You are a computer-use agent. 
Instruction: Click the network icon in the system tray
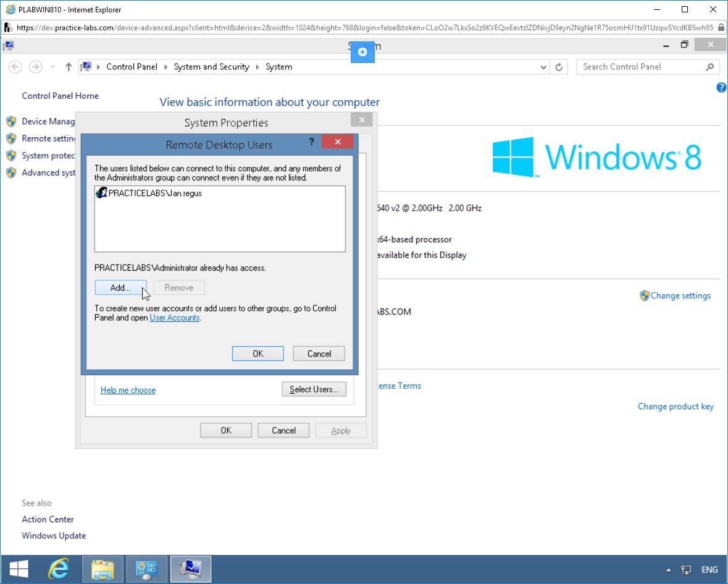pos(686,570)
